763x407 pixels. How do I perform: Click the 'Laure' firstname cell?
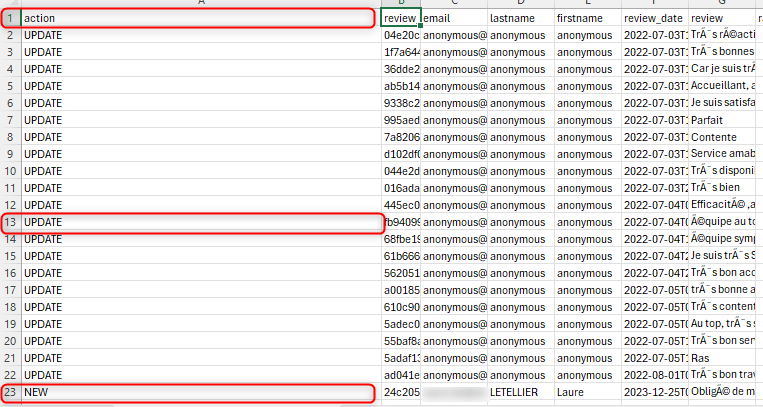click(x=586, y=393)
